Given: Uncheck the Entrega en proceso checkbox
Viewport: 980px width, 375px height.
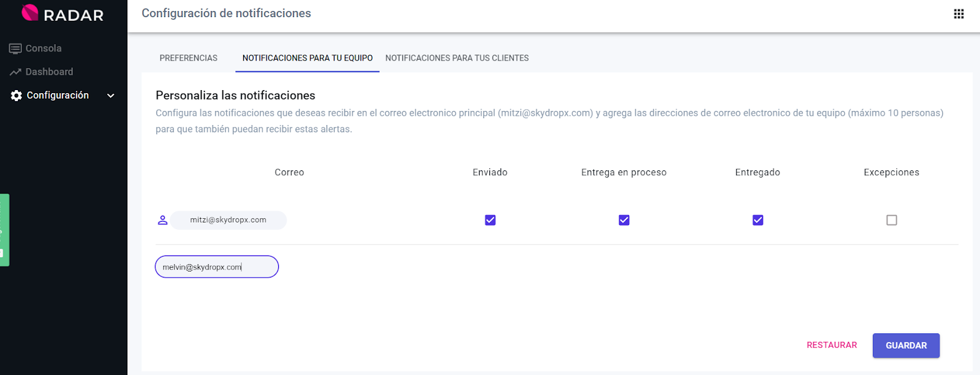Looking at the screenshot, I should pos(624,220).
